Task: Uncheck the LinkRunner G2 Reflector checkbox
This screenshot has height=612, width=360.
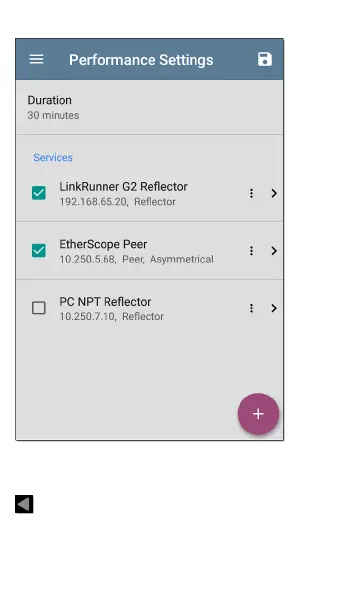Action: (x=39, y=193)
